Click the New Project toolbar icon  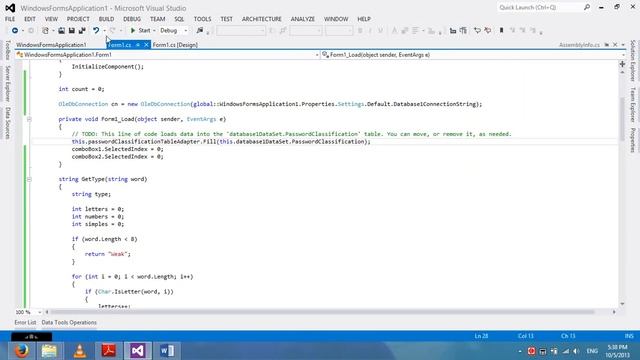45,31
